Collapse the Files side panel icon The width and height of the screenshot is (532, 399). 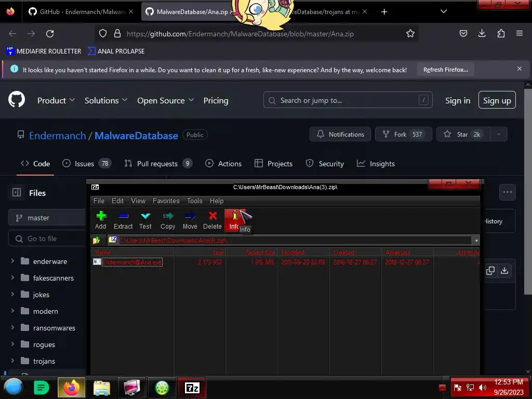(17, 192)
